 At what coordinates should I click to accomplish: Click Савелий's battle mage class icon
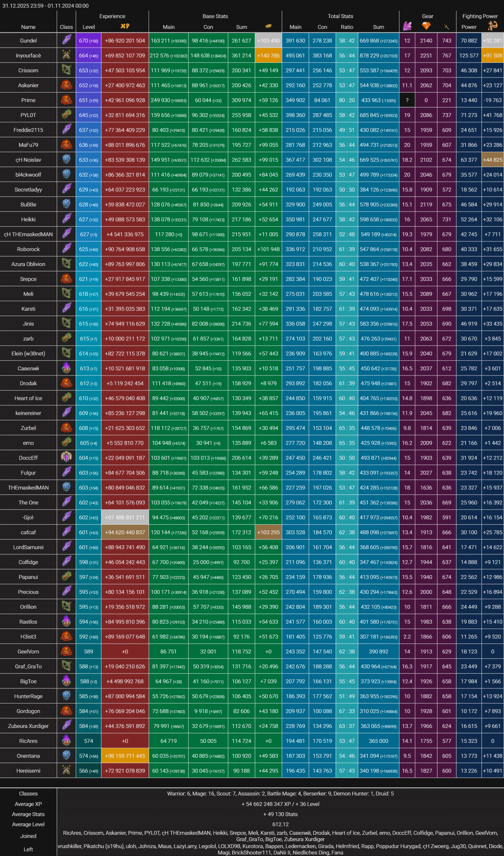(66, 368)
